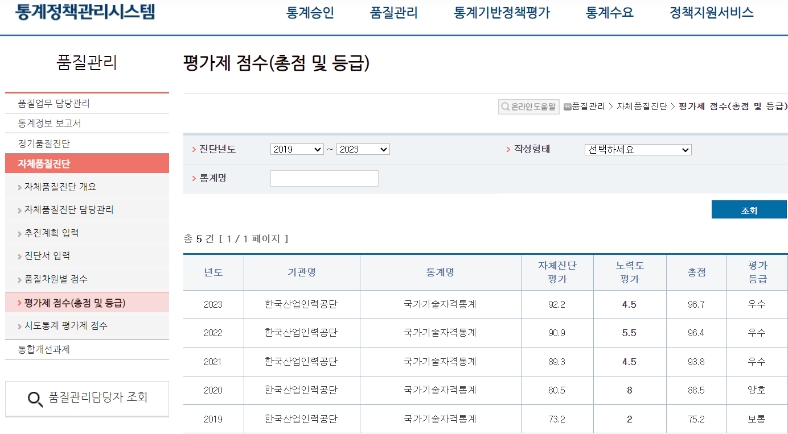This screenshot has width=788, height=434.
Task: Click into the 통계명 text field
Action: [324, 178]
